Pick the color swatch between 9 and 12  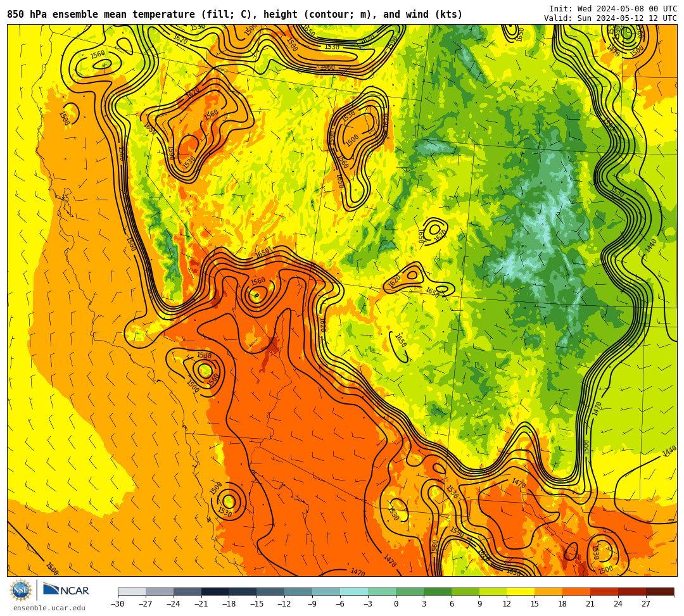click(x=493, y=591)
